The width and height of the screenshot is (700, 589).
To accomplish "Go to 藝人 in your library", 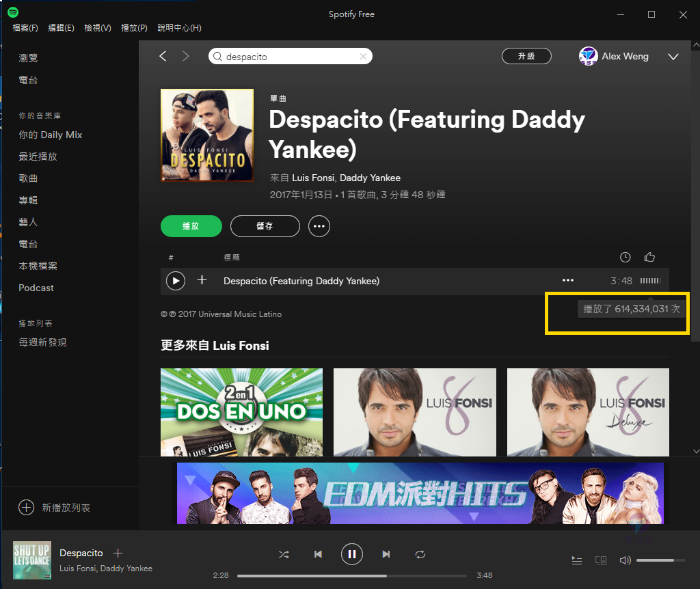I will pyautogui.click(x=28, y=222).
